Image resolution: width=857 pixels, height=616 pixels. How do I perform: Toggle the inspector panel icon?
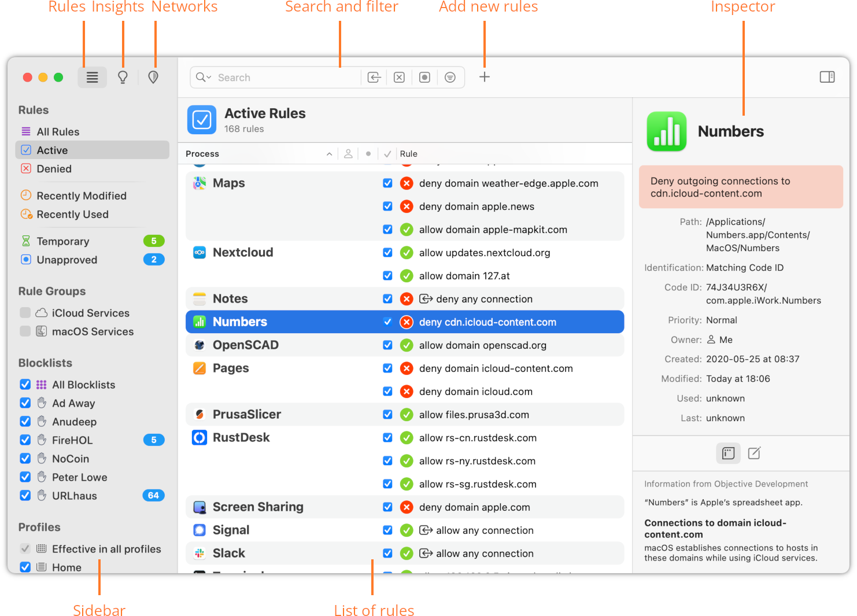click(828, 77)
